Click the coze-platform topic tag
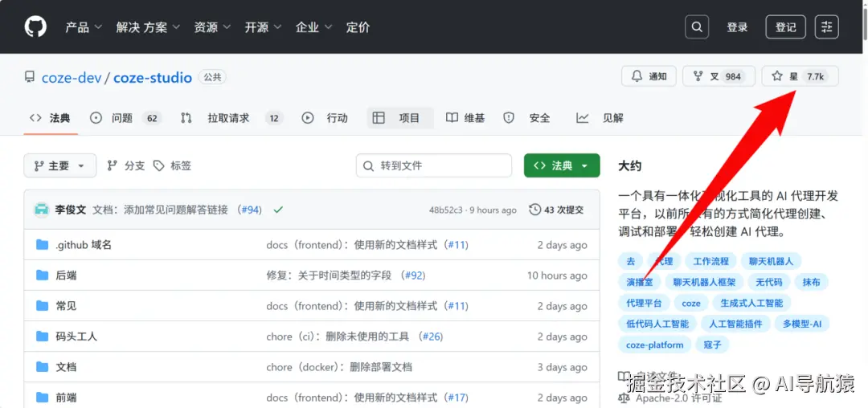This screenshot has width=868, height=408. click(654, 345)
